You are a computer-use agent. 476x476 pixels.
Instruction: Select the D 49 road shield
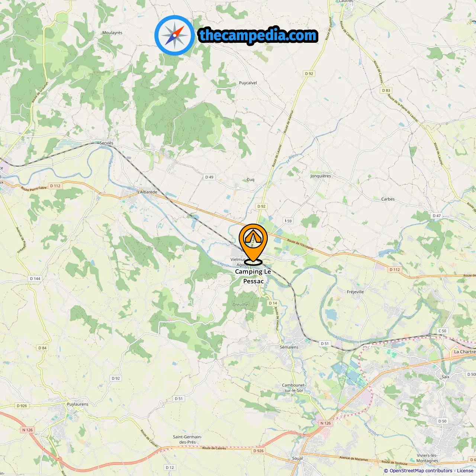coord(209,177)
